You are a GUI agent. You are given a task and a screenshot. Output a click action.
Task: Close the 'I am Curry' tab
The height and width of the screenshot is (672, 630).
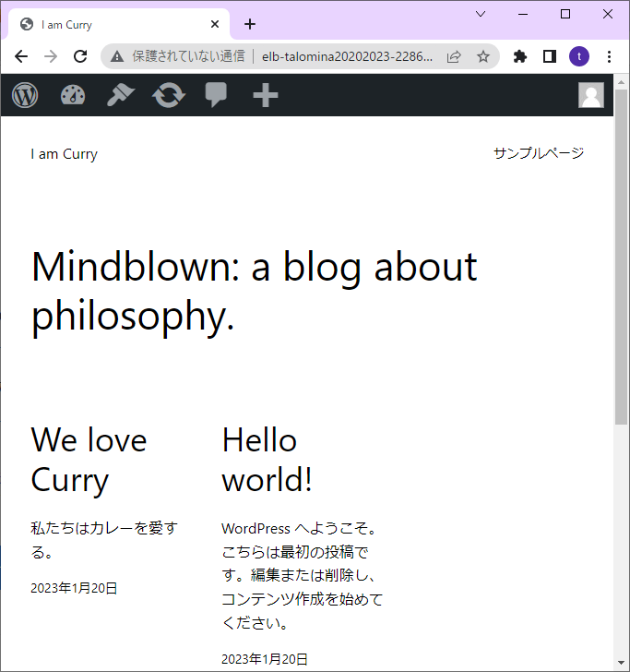point(215,24)
